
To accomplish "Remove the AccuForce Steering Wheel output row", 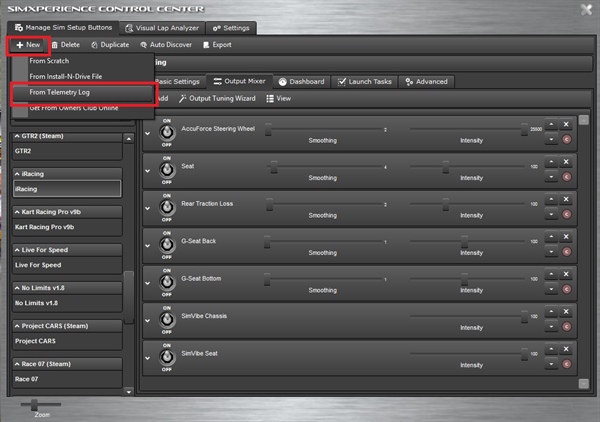I will click(566, 124).
